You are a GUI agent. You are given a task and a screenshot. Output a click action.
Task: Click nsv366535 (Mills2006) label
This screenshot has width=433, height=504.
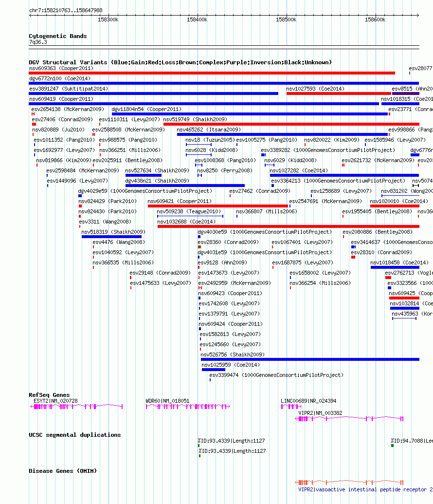pyautogui.click(x=124, y=263)
